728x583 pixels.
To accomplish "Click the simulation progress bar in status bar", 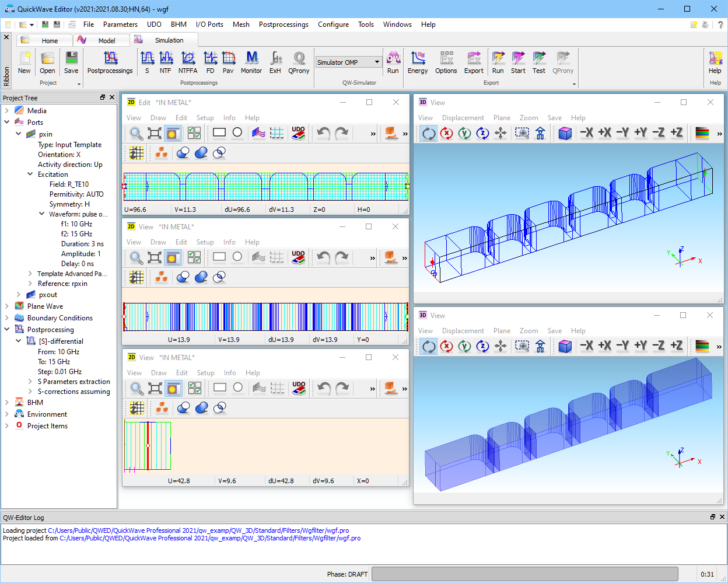I will [x=525, y=574].
